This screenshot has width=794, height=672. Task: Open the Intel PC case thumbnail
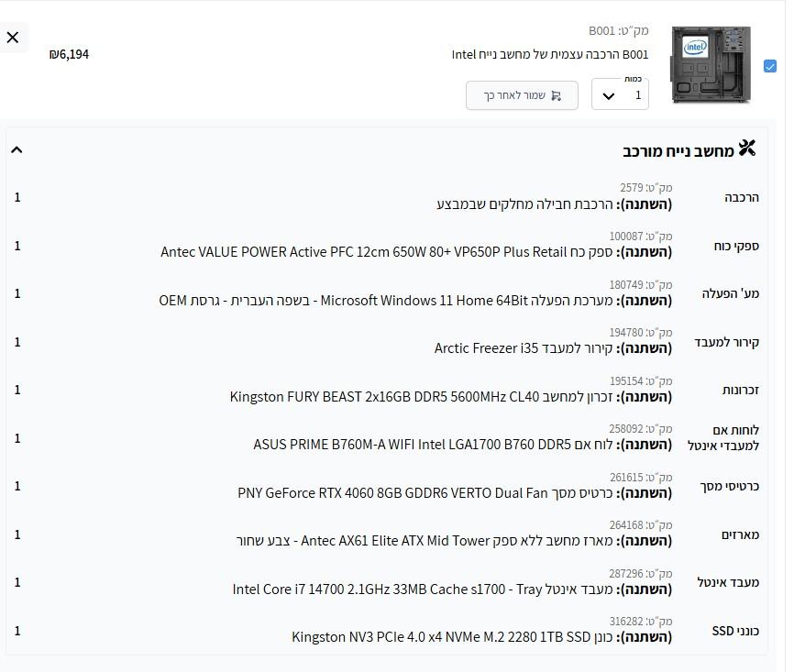click(711, 65)
